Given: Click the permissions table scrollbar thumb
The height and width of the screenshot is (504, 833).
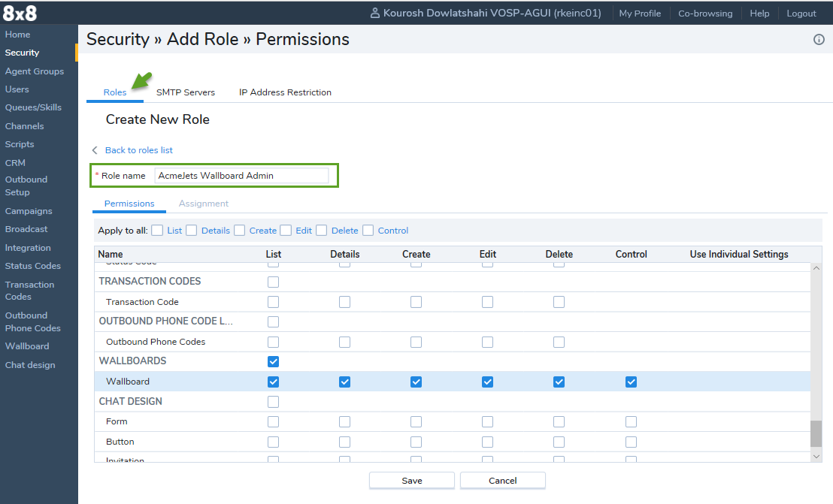Looking at the screenshot, I should (816, 434).
